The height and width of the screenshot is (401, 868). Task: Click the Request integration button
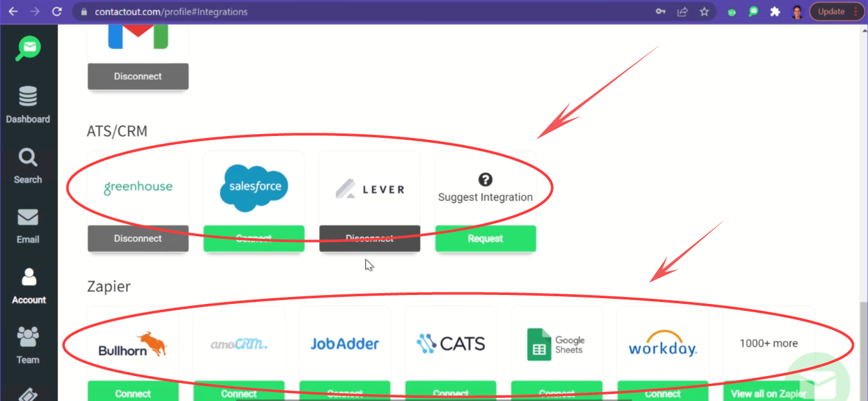(486, 238)
